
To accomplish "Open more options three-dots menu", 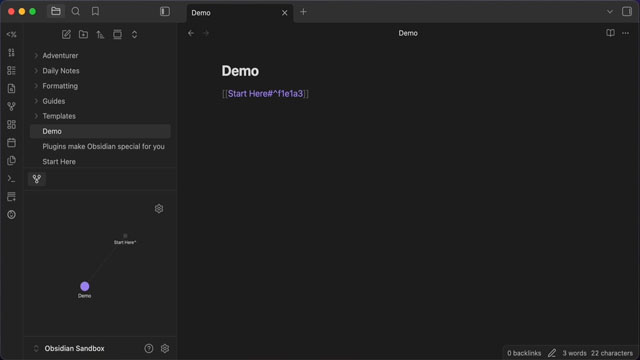I will (626, 33).
